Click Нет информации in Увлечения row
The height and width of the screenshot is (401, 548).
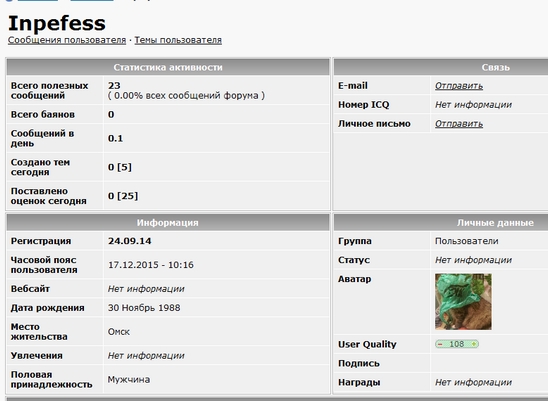[x=146, y=356]
